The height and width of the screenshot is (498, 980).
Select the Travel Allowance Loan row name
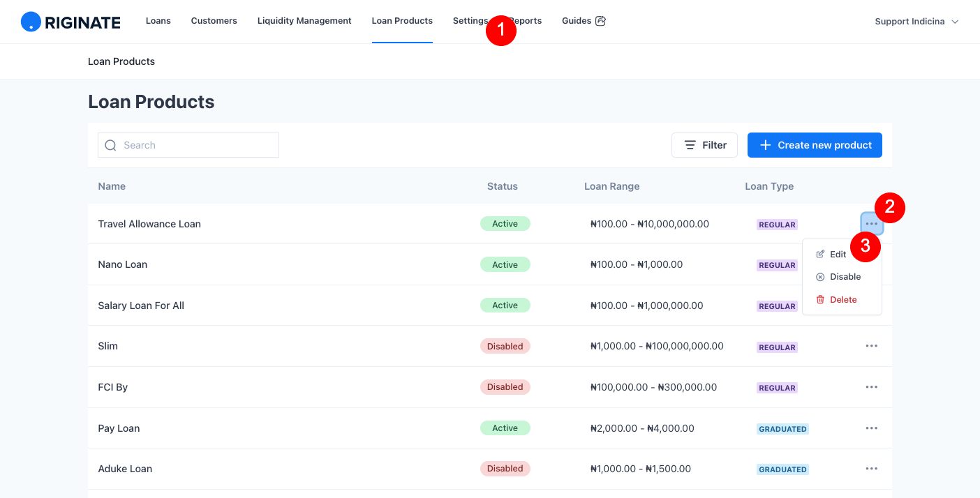pos(149,224)
